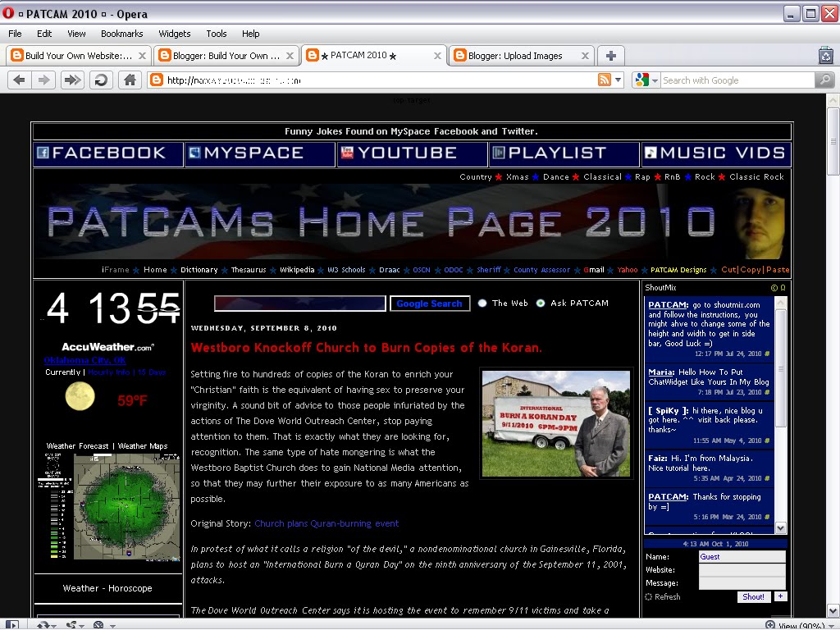Click the Shout! button
This screenshot has height=630, width=840.
point(753,597)
